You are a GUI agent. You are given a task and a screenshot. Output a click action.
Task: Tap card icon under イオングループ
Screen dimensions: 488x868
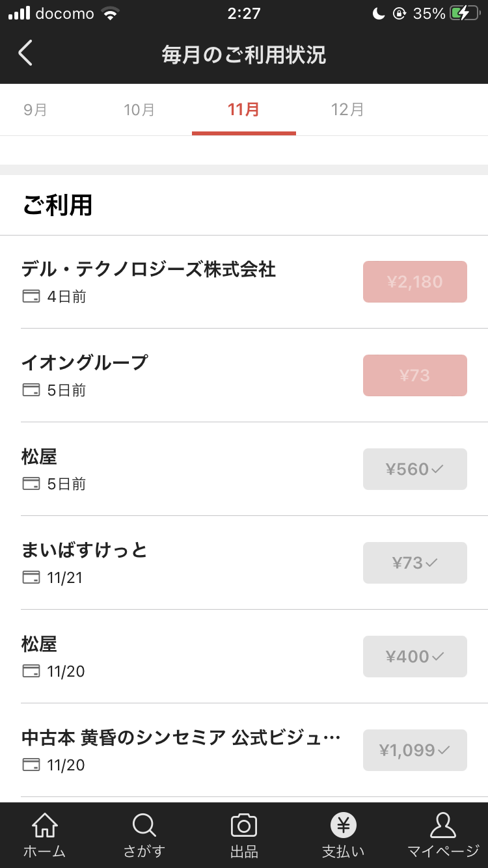coord(31,390)
